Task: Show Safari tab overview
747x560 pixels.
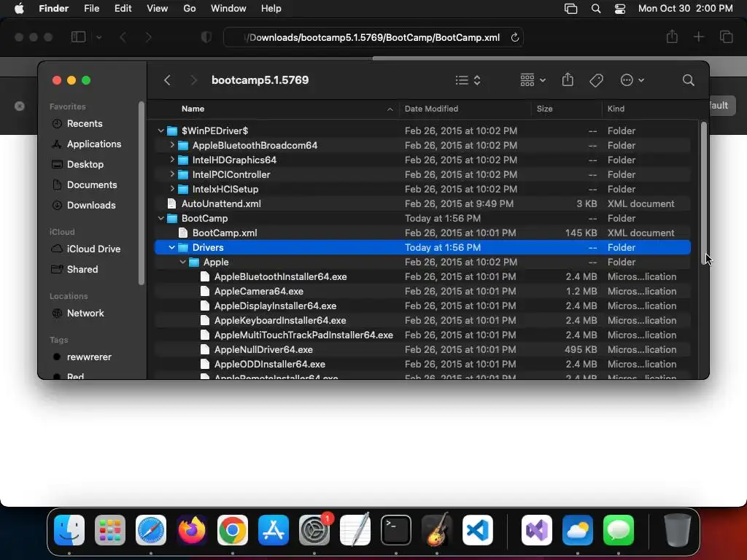Action: [x=726, y=37]
